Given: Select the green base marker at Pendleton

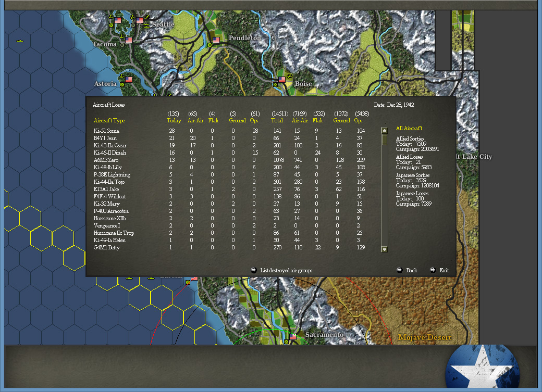Looking at the screenshot, I should pyautogui.click(x=210, y=45).
